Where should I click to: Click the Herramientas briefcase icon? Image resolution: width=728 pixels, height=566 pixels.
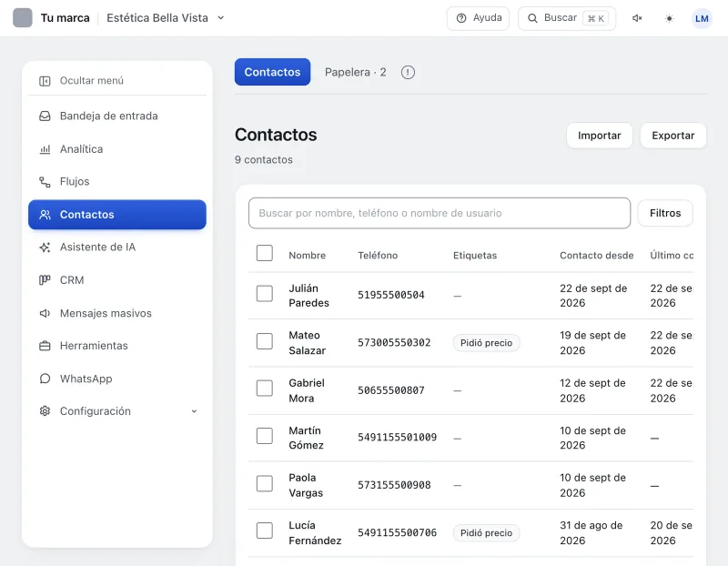pyautogui.click(x=45, y=346)
